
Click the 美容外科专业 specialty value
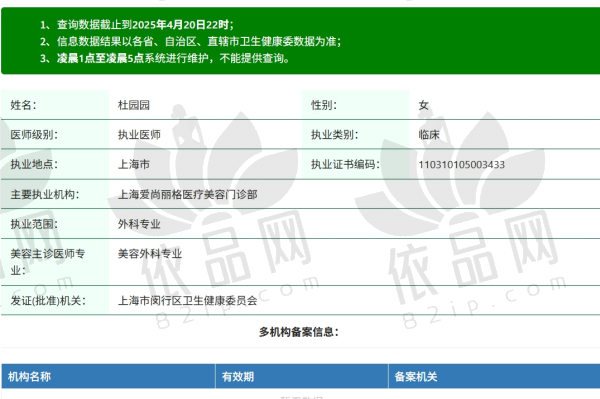point(150,254)
